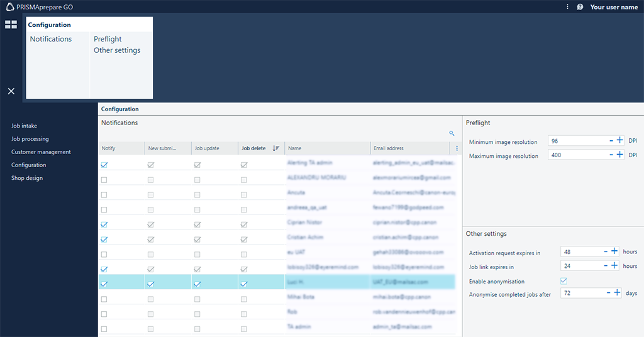This screenshot has height=337, width=644.
Task: Sort by the New submi... column header
Action: pyautogui.click(x=168, y=148)
